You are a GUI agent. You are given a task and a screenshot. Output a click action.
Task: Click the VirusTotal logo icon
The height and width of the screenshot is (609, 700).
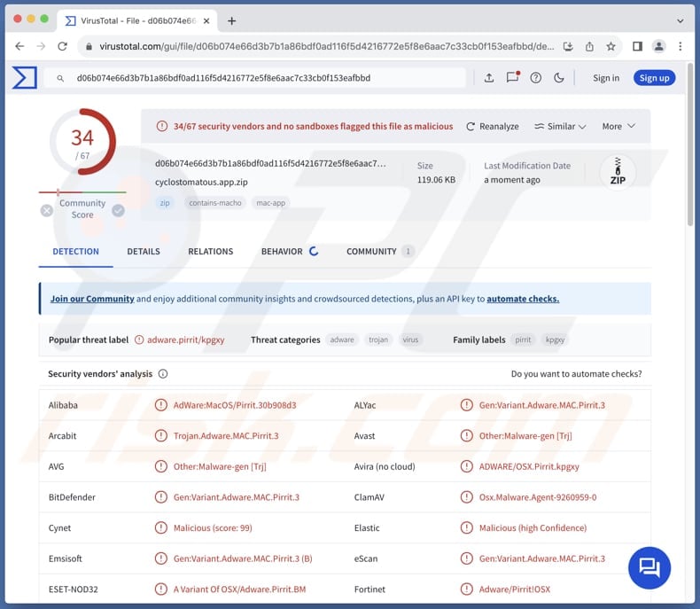pyautogui.click(x=24, y=77)
